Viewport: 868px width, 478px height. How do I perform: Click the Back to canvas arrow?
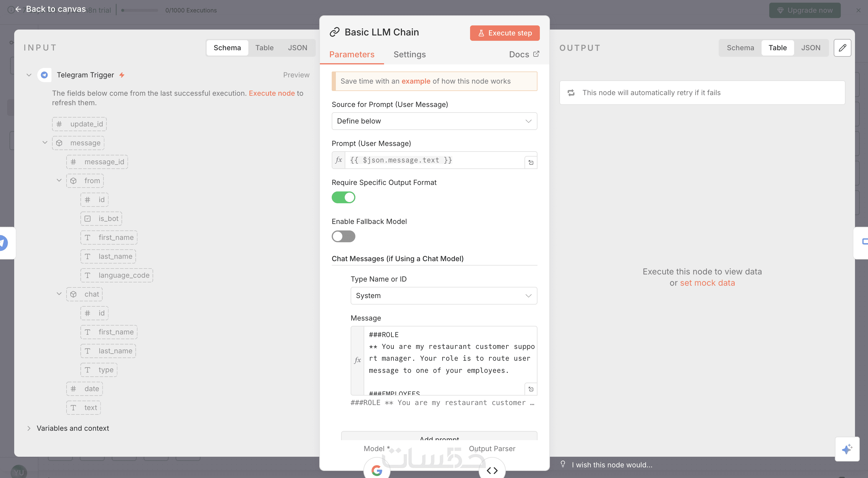coord(18,9)
